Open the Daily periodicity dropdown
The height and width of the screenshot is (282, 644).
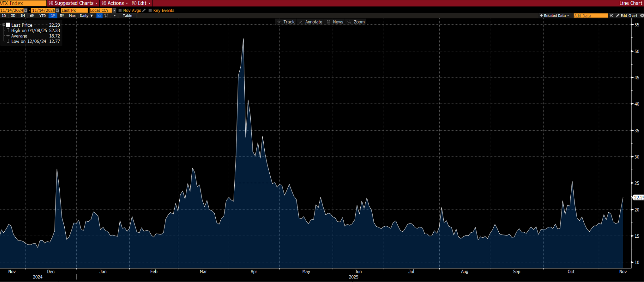pos(86,16)
